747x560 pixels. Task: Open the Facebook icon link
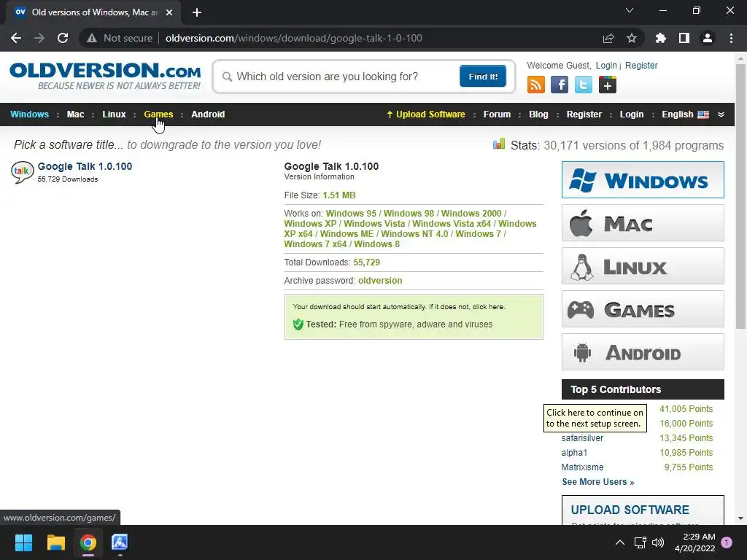point(560,85)
